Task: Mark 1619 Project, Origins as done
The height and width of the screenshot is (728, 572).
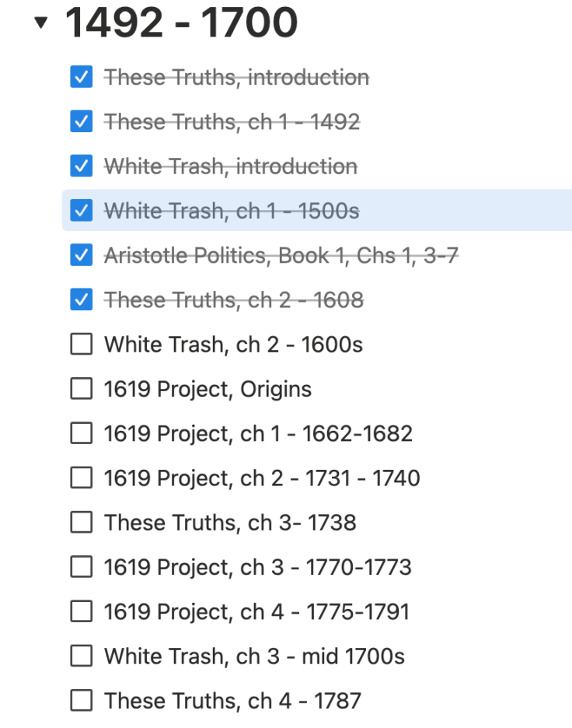Action: (x=82, y=389)
